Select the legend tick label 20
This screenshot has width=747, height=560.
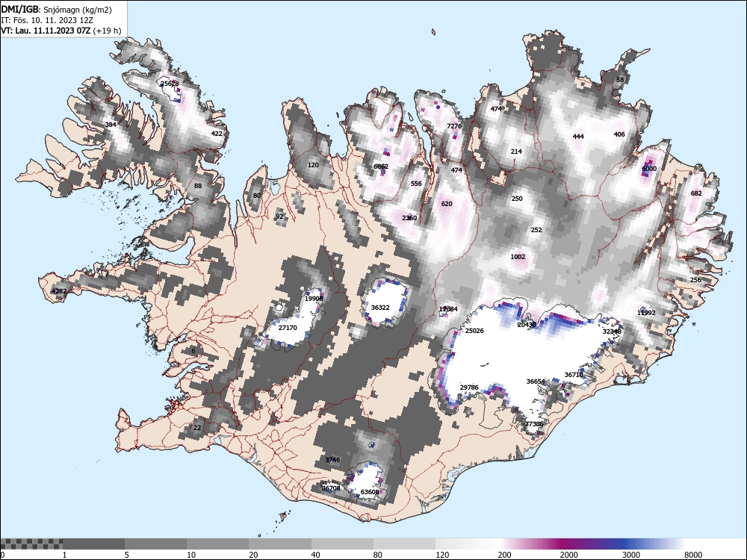pyautogui.click(x=253, y=555)
